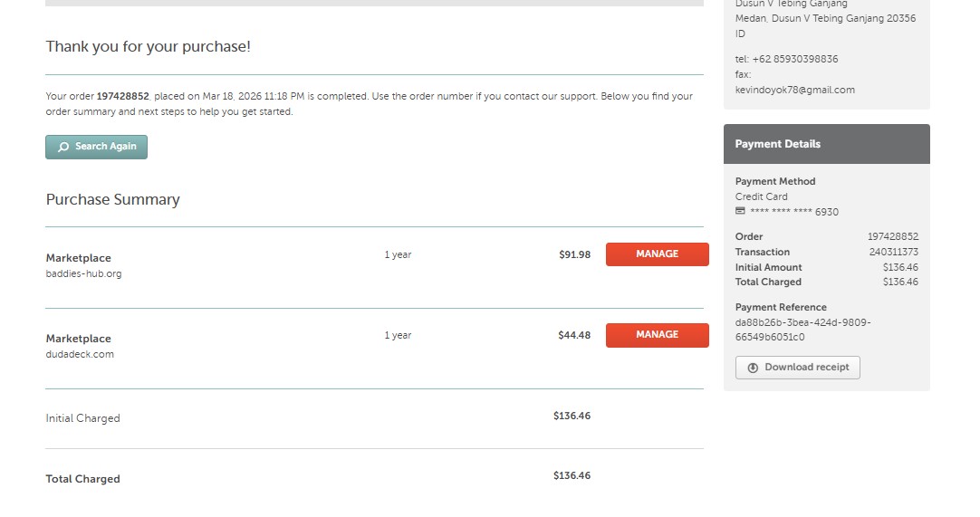Click the Thank you for your purchase heading

[149, 46]
